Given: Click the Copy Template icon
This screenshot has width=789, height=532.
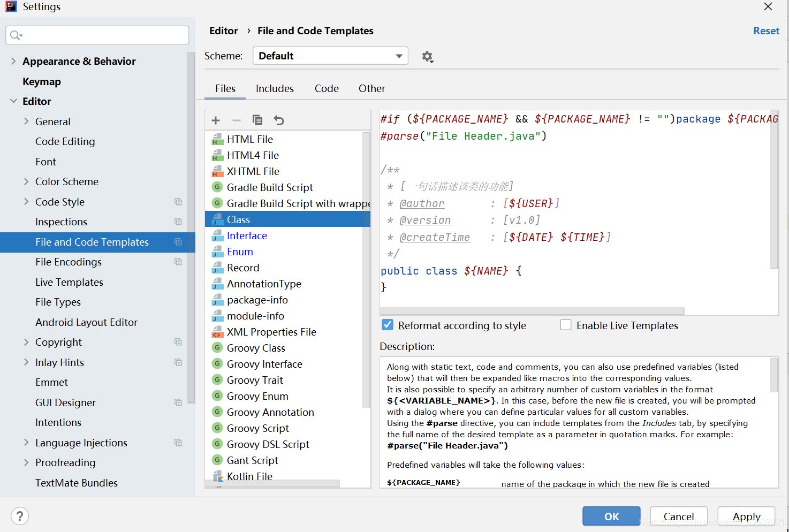Looking at the screenshot, I should pos(257,120).
